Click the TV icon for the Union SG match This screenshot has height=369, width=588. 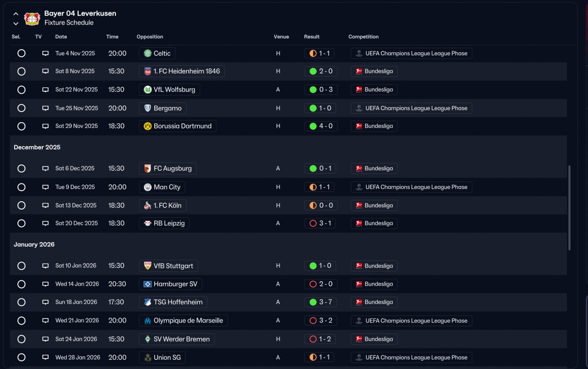pos(45,358)
